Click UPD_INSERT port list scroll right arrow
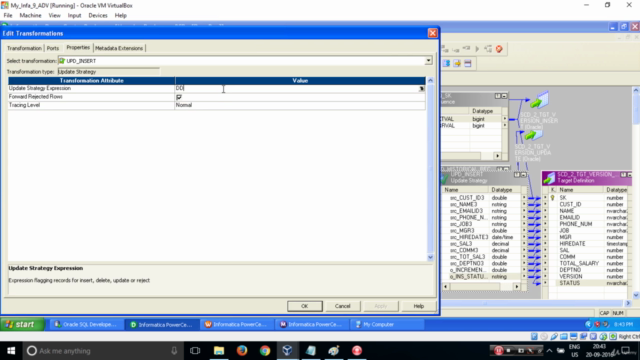 (x=517, y=287)
